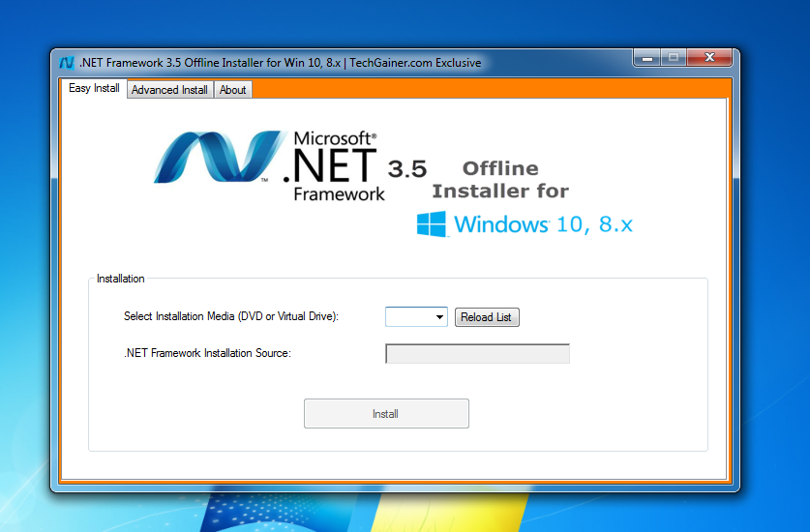Close the .NET Framework installer window

[709, 58]
